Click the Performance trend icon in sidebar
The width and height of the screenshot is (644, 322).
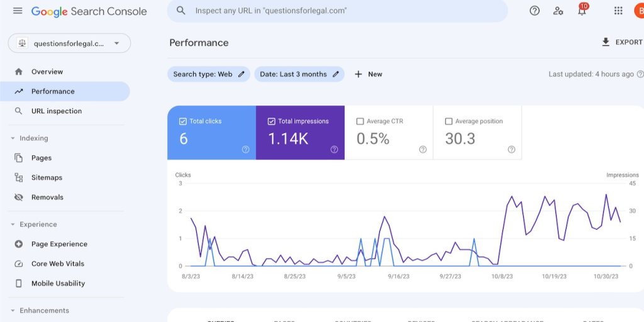[x=18, y=91]
